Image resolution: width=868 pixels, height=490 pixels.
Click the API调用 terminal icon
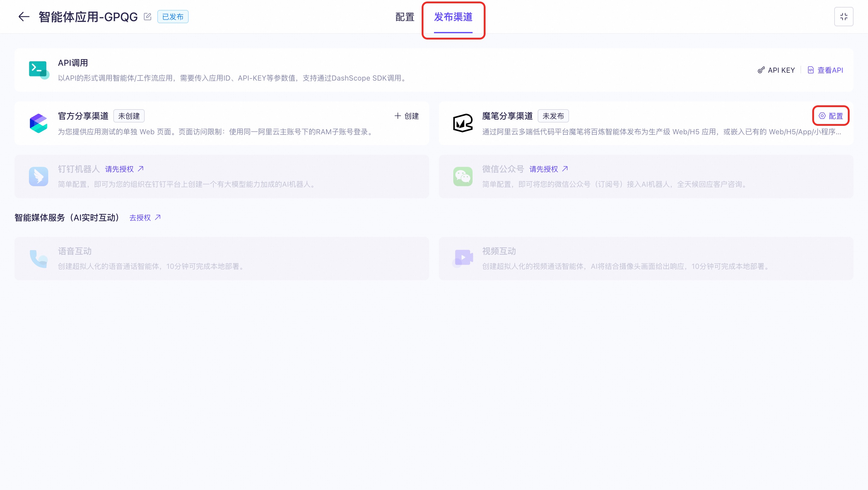point(38,70)
